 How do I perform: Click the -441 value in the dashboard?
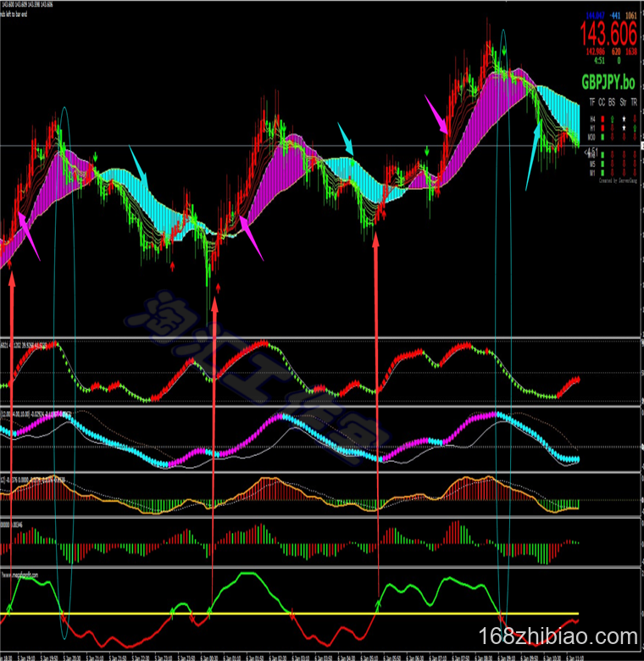coord(615,15)
